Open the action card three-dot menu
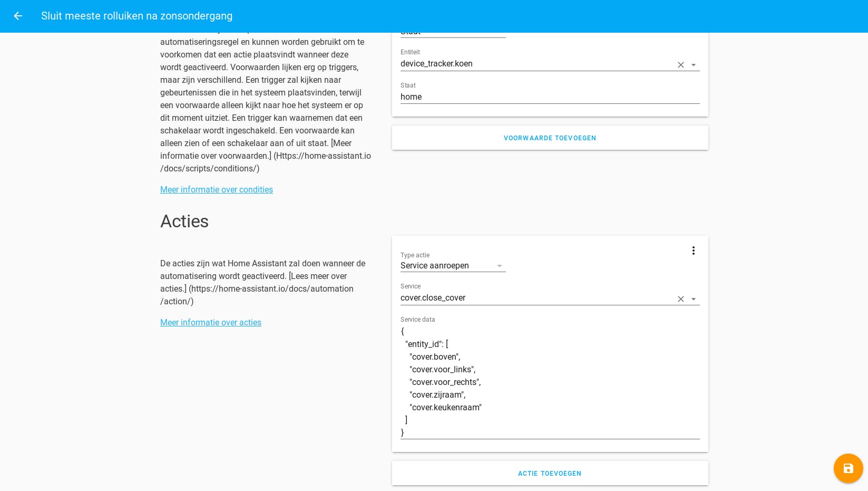The width and height of the screenshot is (868, 491). 694,251
